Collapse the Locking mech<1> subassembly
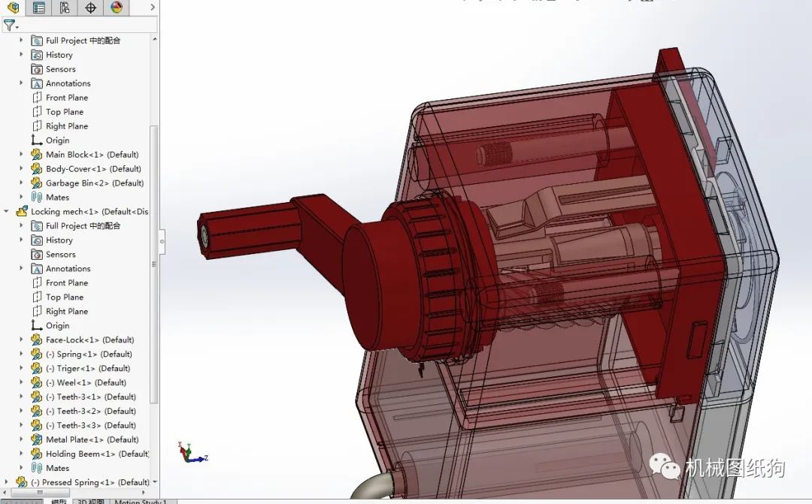 [6, 211]
